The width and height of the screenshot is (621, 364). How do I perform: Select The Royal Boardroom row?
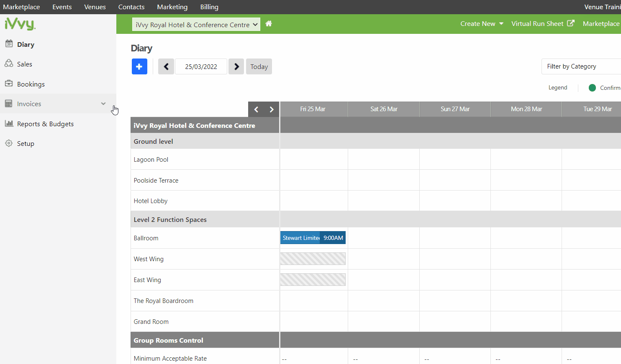tap(205, 300)
